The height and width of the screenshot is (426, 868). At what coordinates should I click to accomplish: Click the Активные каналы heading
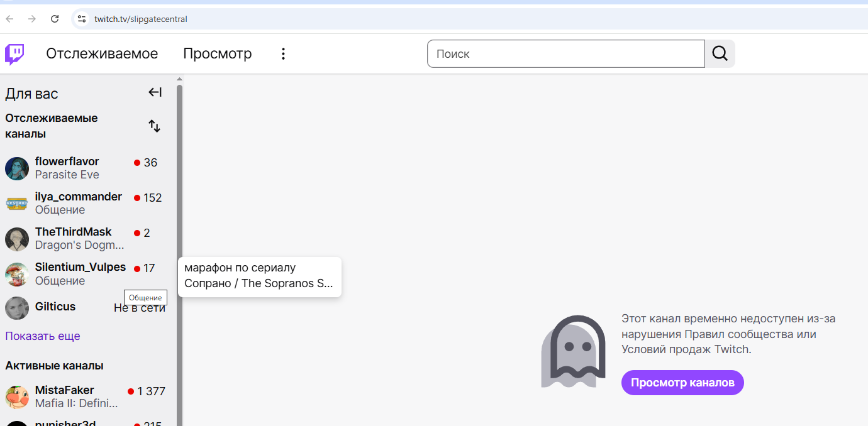[55, 366]
